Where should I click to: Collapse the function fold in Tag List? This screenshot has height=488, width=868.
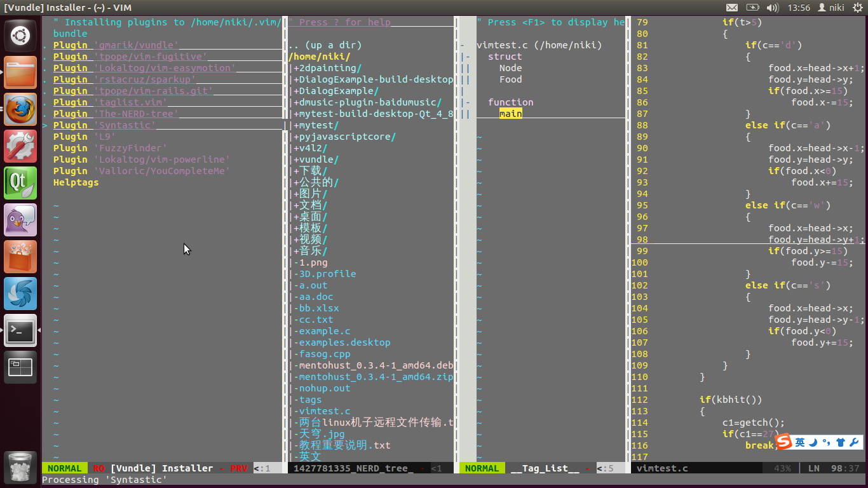point(468,102)
